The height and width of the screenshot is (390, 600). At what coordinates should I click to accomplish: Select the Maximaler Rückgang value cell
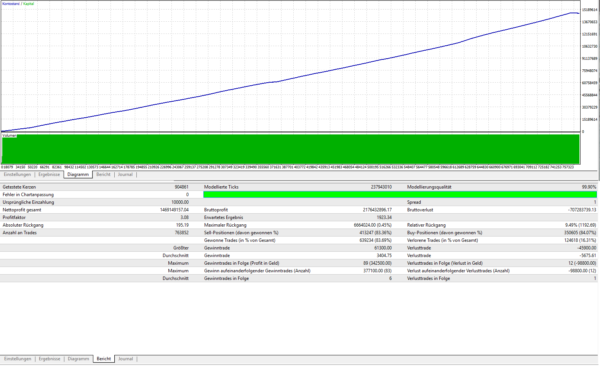pos(373,225)
